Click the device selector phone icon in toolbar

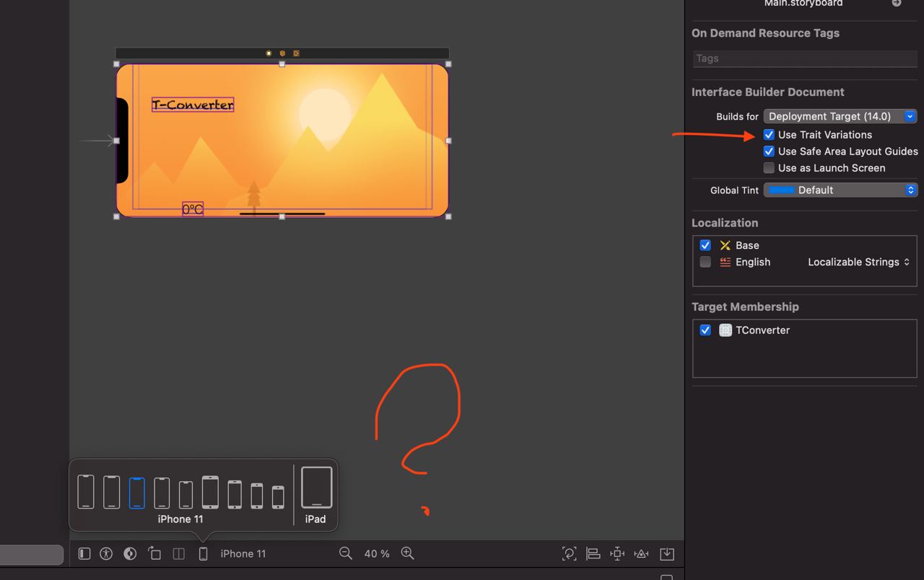pyautogui.click(x=204, y=554)
